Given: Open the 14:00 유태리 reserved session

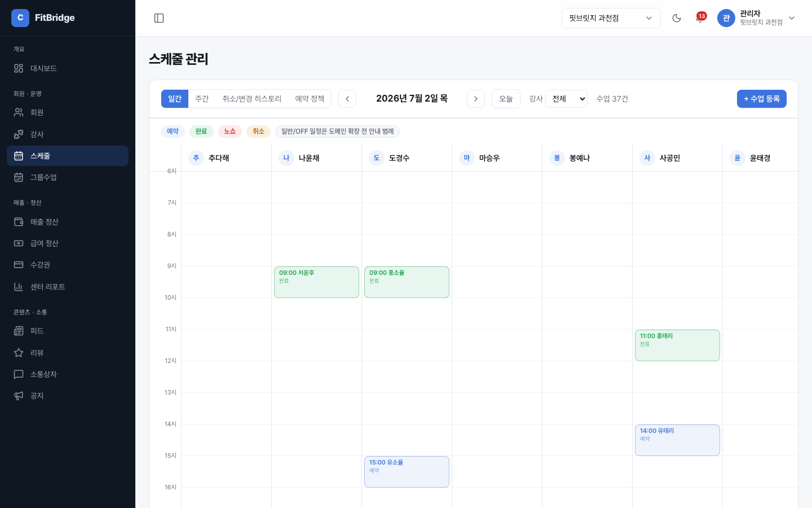Looking at the screenshot, I should 677,440.
